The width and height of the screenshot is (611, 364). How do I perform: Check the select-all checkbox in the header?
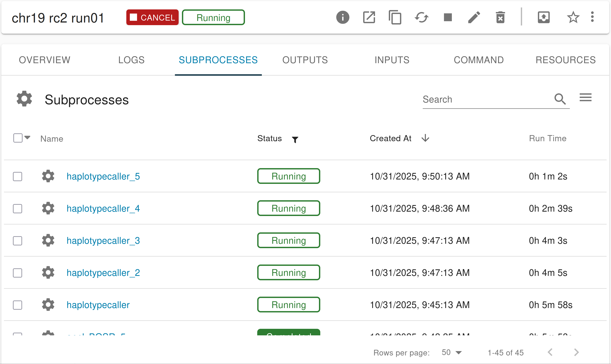click(18, 138)
